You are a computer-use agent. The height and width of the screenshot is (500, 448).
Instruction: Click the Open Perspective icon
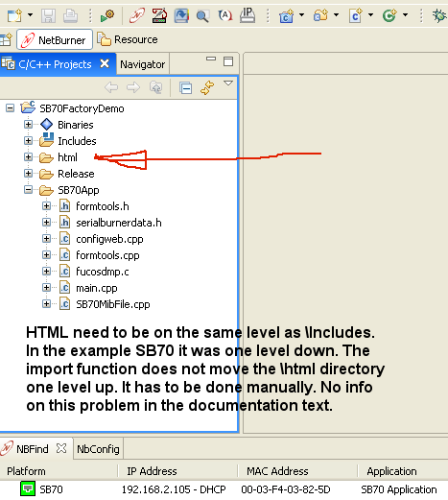(x=6, y=39)
